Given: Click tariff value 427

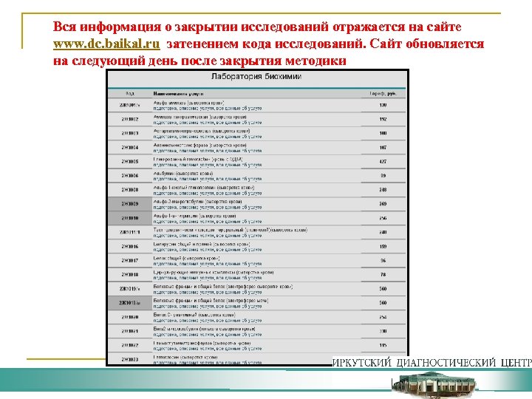Looking at the screenshot, I should point(383,162).
